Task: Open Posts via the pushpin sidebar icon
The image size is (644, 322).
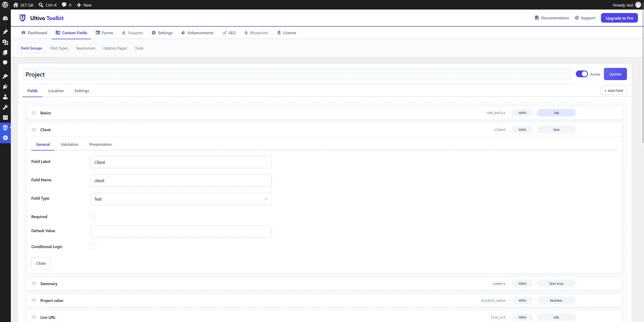Action: click(x=5, y=32)
